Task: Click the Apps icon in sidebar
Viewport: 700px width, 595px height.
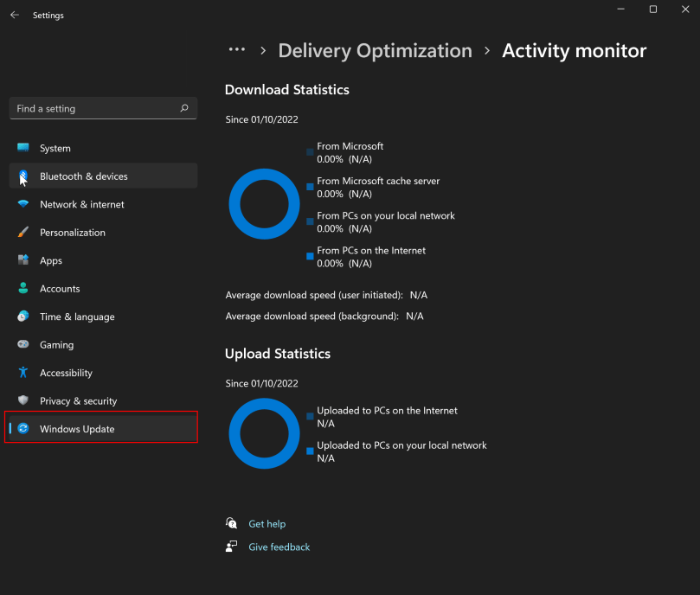Action: pos(23,260)
